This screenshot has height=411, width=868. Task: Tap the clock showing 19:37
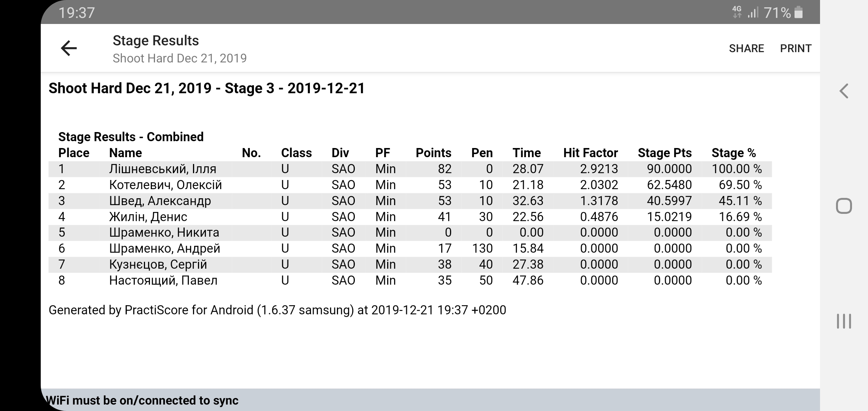(x=77, y=13)
